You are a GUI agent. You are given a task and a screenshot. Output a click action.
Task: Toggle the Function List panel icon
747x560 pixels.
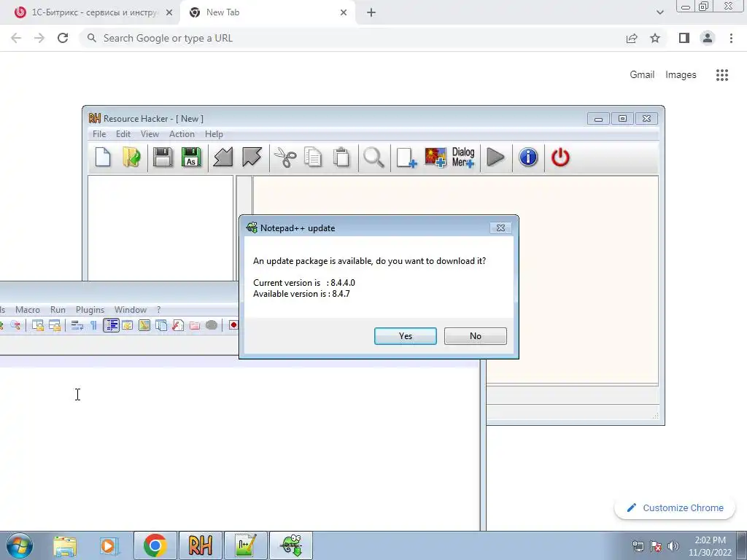pos(178,325)
